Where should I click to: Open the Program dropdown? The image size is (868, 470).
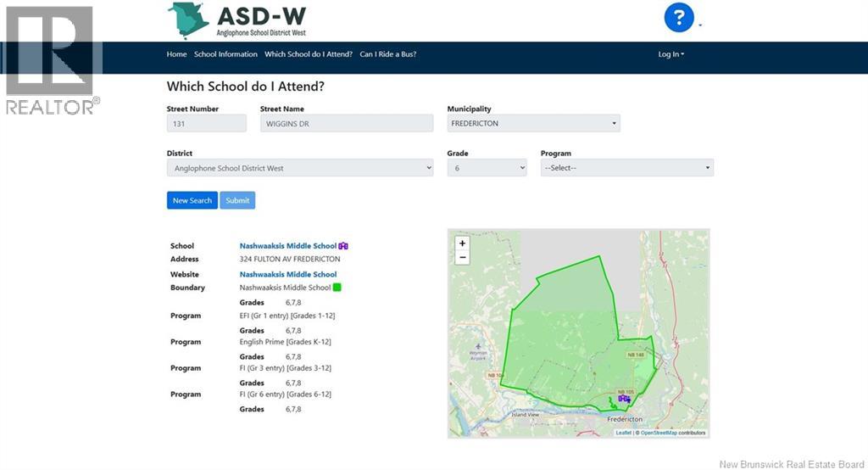[626, 168]
